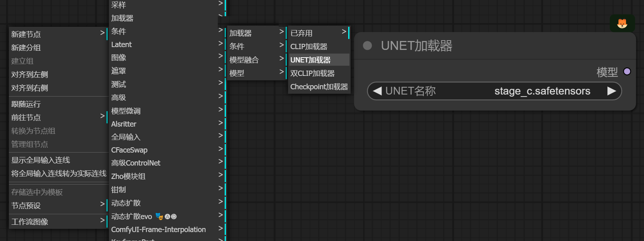Image resolution: width=644 pixels, height=241 pixels.
Task: Open the 全局输入 node category
Action: coord(167,137)
